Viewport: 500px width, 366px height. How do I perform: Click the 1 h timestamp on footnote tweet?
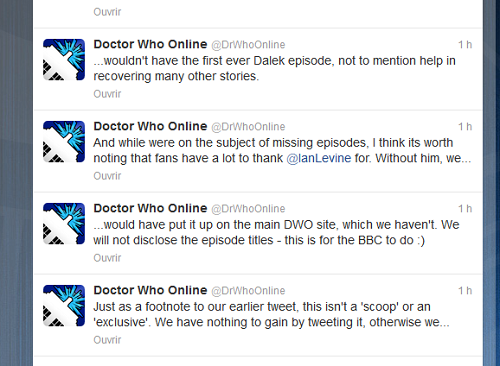tap(465, 290)
